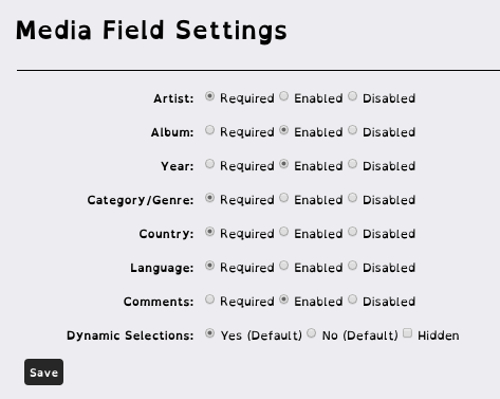500x399 pixels.
Task: Set Artist field to Enabled
Action: (x=284, y=96)
